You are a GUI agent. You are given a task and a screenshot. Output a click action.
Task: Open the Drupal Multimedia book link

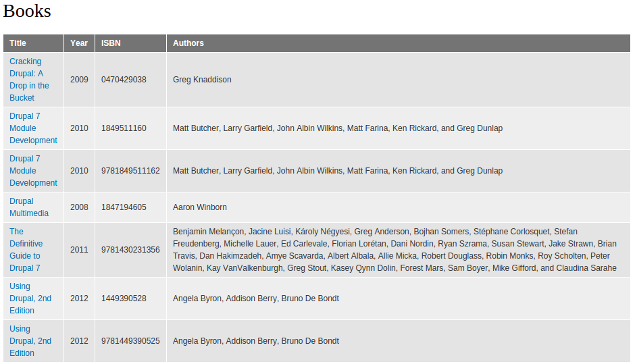29,207
